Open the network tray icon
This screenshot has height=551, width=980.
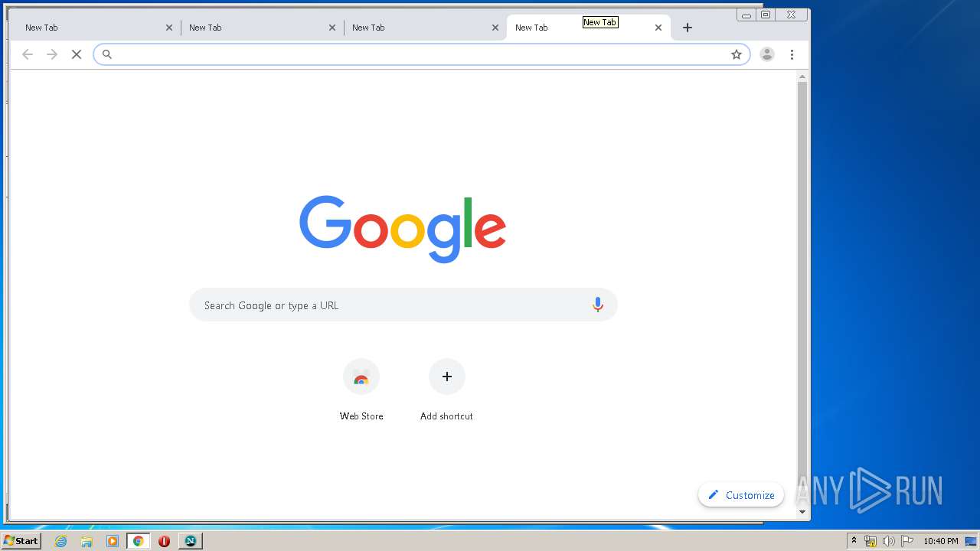[x=871, y=541]
